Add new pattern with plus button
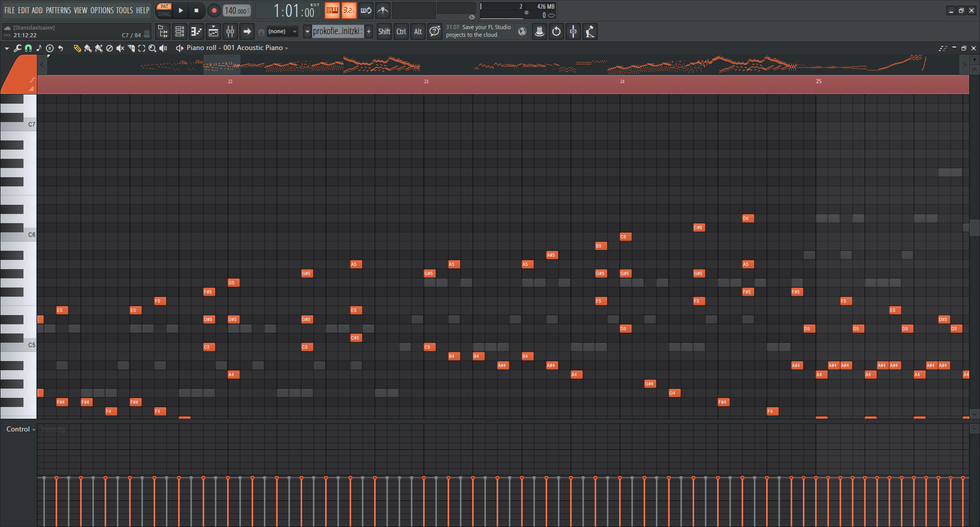 pyautogui.click(x=369, y=32)
